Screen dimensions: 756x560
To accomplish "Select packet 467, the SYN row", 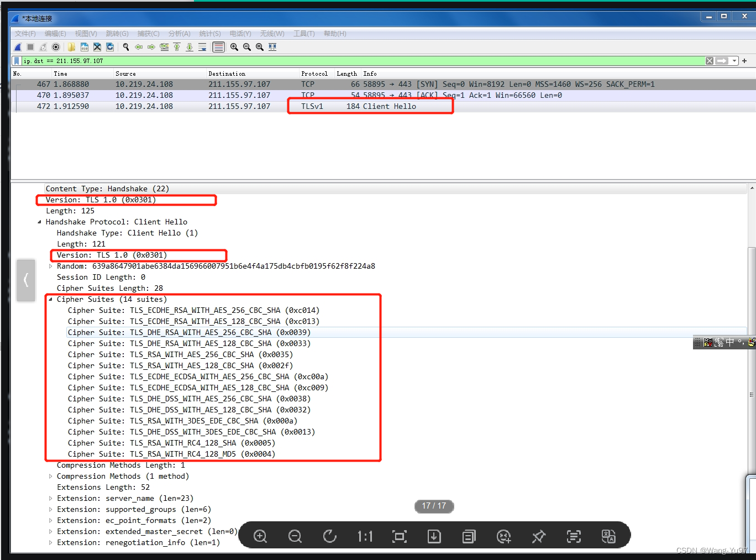I will click(383, 84).
